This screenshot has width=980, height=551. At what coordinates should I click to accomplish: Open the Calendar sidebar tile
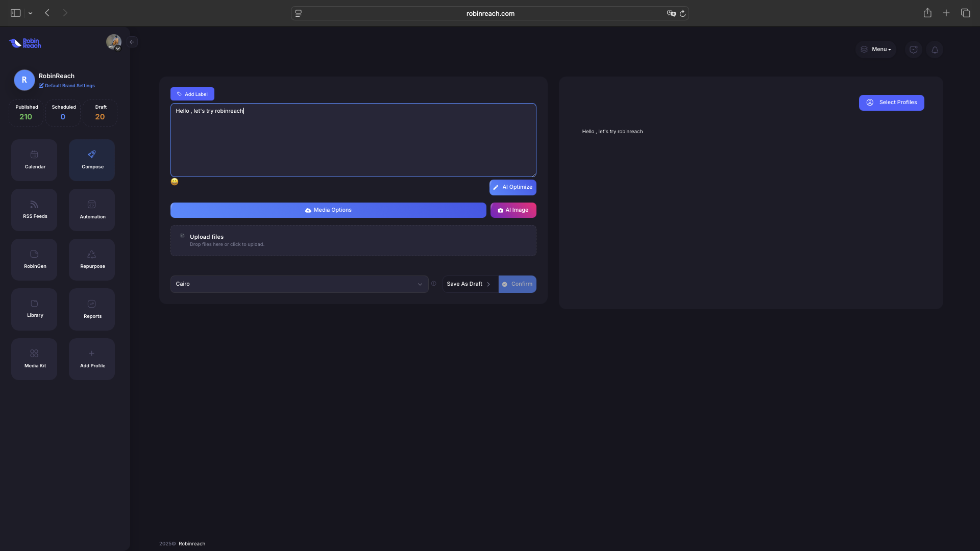pyautogui.click(x=34, y=160)
